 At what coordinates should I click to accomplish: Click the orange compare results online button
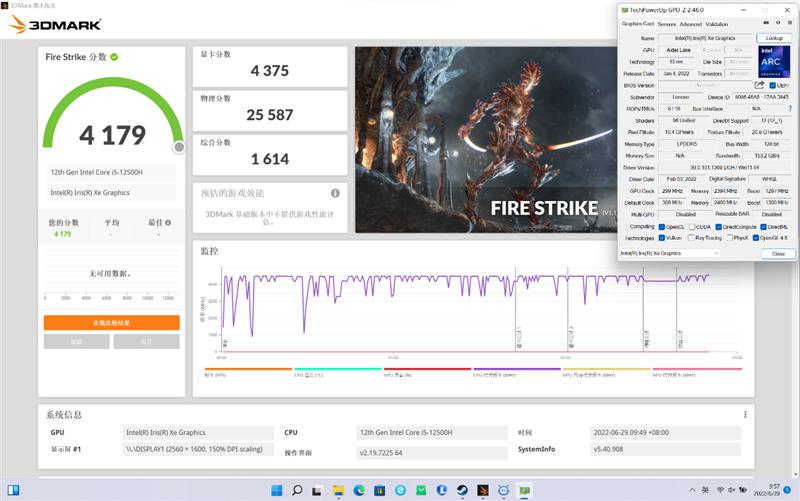click(112, 322)
